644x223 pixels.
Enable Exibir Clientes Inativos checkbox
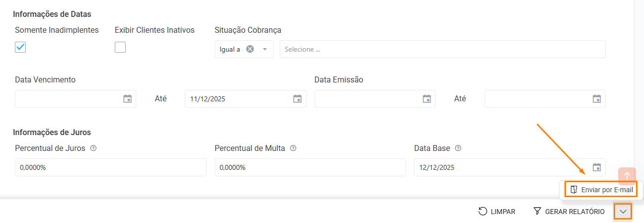[x=120, y=47]
